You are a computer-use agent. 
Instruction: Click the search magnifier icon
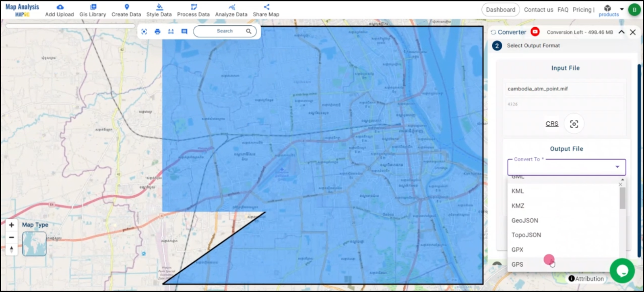(249, 31)
